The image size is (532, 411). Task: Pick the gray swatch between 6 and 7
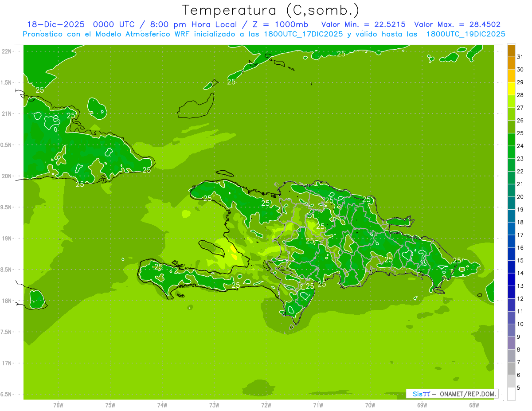point(511,368)
